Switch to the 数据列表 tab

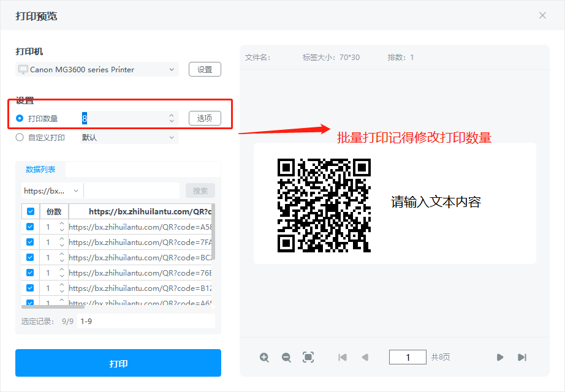pos(40,170)
